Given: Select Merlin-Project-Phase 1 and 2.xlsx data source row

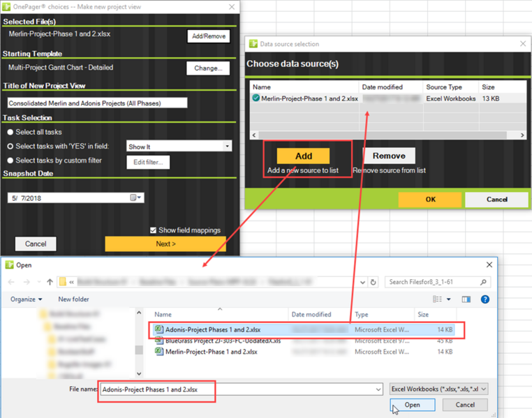Looking at the screenshot, I should 388,98.
